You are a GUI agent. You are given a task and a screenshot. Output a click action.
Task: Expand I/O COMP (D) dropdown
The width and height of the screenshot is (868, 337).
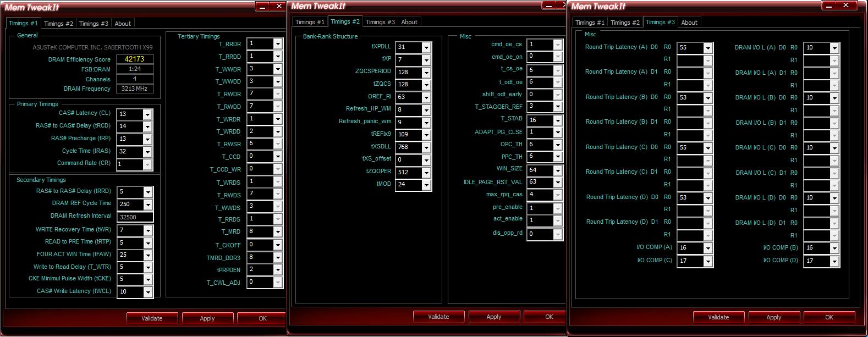point(834,262)
